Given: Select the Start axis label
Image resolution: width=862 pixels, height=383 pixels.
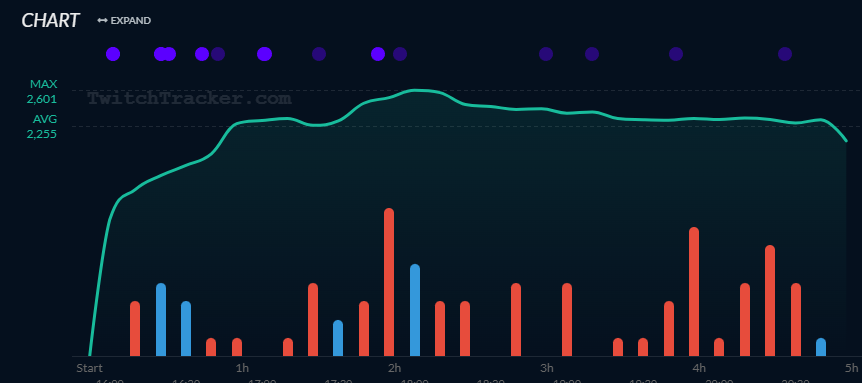Looking at the screenshot, I should [89, 368].
